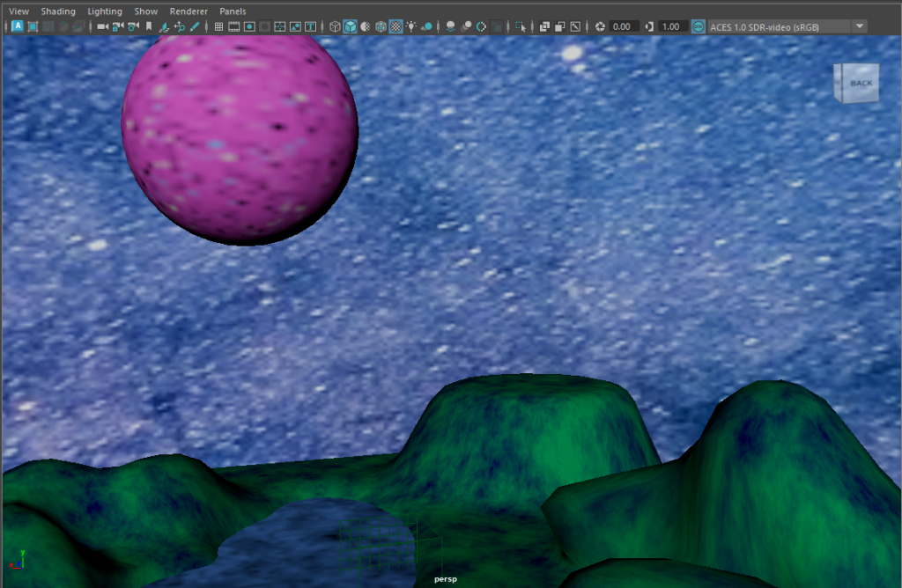Image resolution: width=902 pixels, height=588 pixels.
Task: Open the Shading menu
Action: point(58,11)
